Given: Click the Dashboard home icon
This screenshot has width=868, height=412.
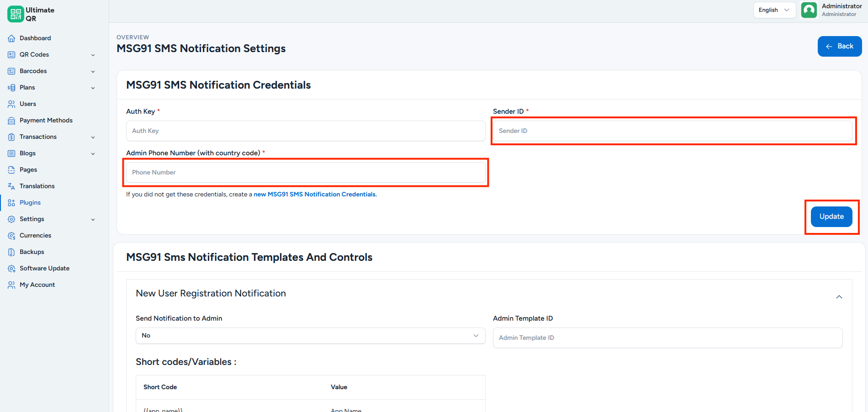Looking at the screenshot, I should tap(11, 38).
